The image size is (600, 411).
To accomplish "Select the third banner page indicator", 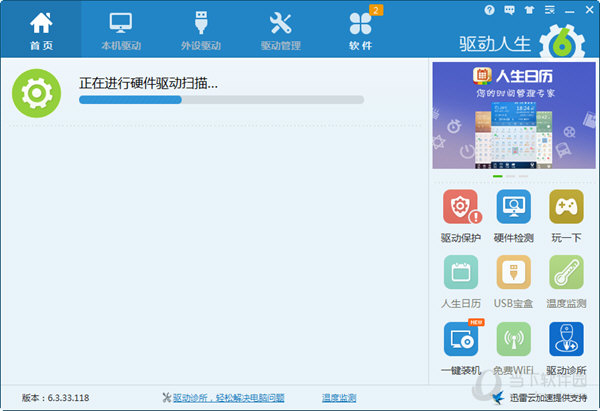I will pyautogui.click(x=523, y=176).
